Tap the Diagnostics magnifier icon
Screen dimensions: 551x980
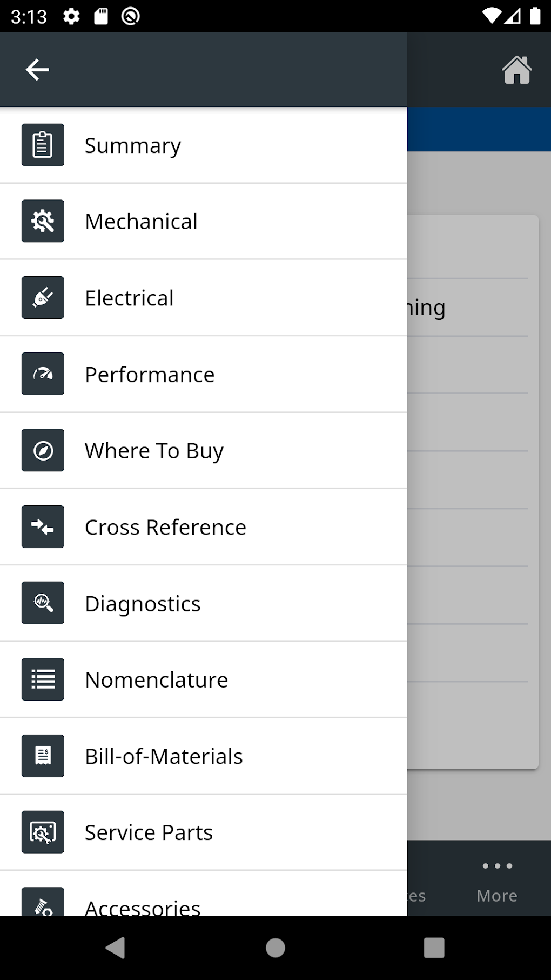click(43, 603)
